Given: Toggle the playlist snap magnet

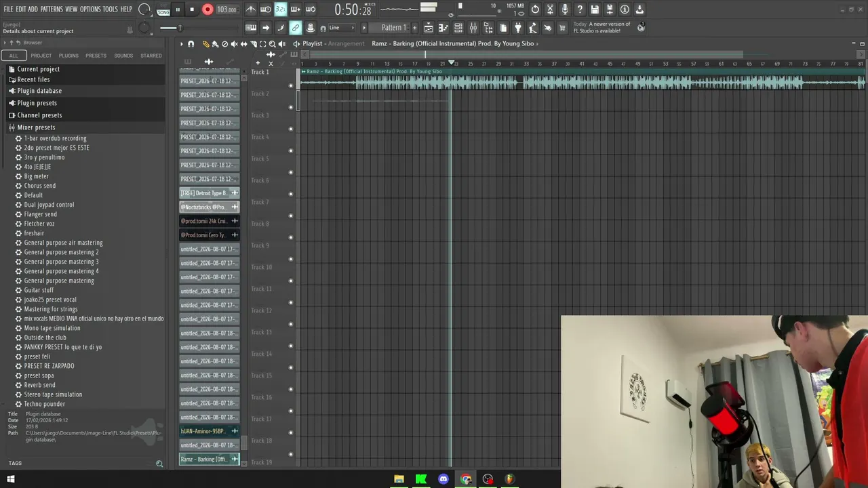Looking at the screenshot, I should (191, 44).
